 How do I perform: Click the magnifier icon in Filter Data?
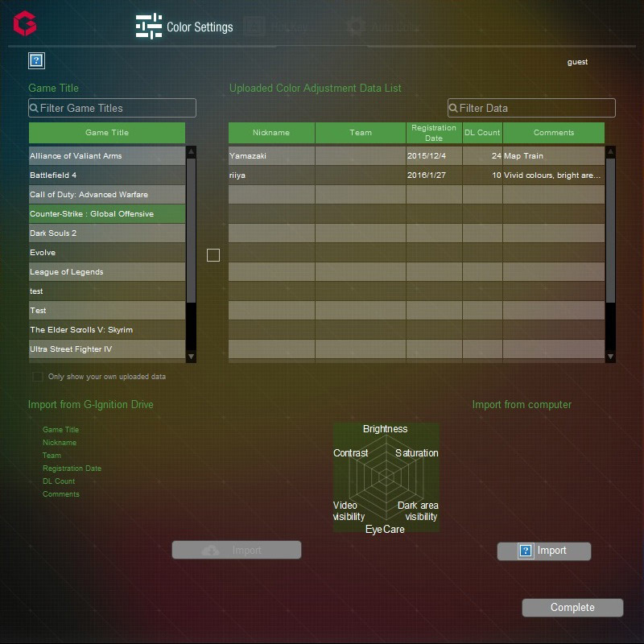453,108
